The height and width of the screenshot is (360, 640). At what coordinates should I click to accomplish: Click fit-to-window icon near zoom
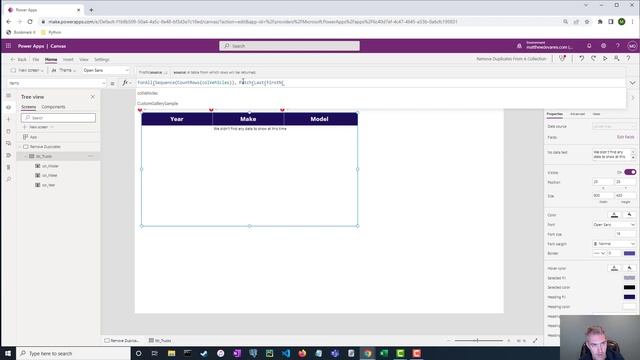tap(535, 340)
